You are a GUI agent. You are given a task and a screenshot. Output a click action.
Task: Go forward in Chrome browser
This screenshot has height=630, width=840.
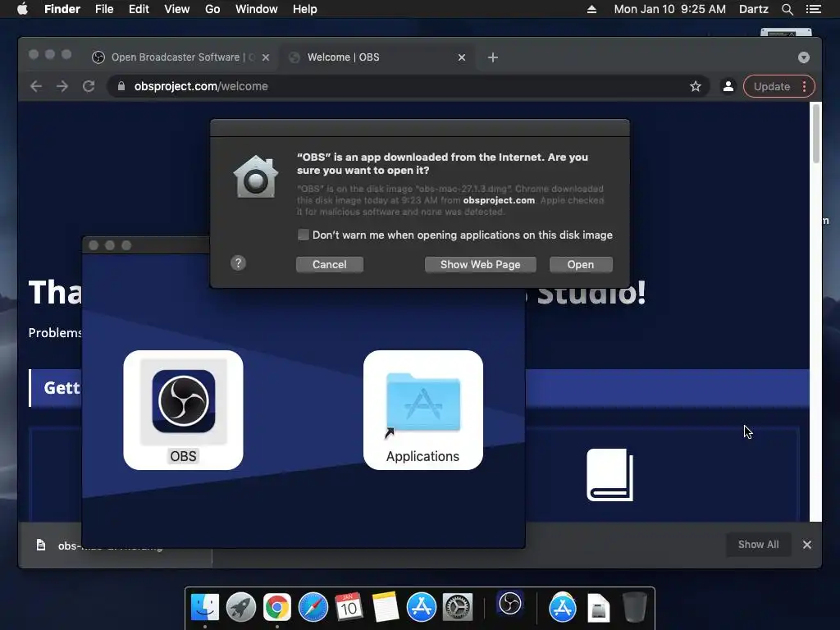(62, 86)
